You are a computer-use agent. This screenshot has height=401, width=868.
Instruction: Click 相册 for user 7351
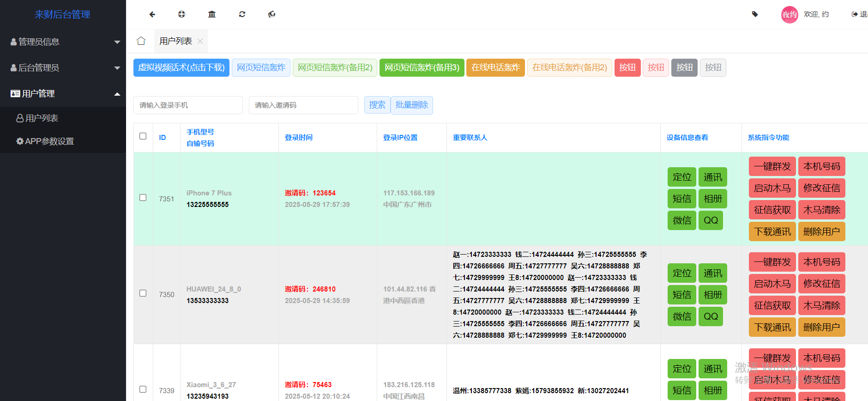pyautogui.click(x=713, y=199)
